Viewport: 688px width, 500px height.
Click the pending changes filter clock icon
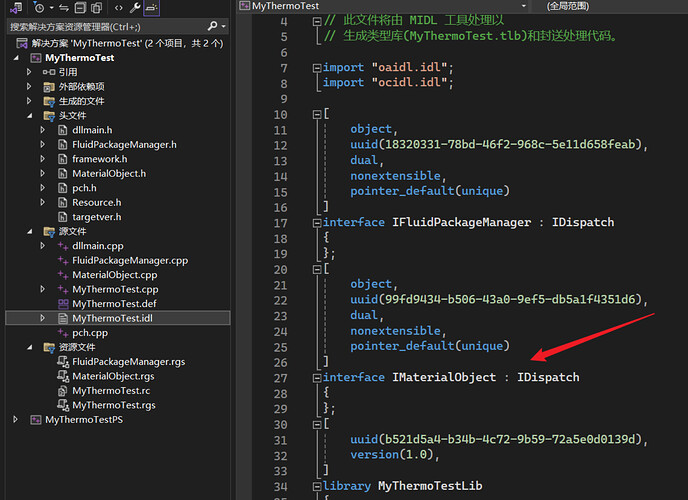[x=39, y=7]
